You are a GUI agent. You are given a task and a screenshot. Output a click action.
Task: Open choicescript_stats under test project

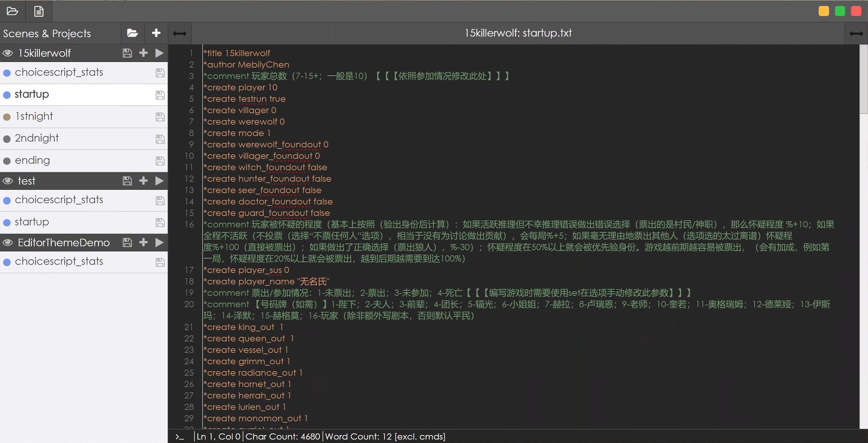click(x=84, y=200)
